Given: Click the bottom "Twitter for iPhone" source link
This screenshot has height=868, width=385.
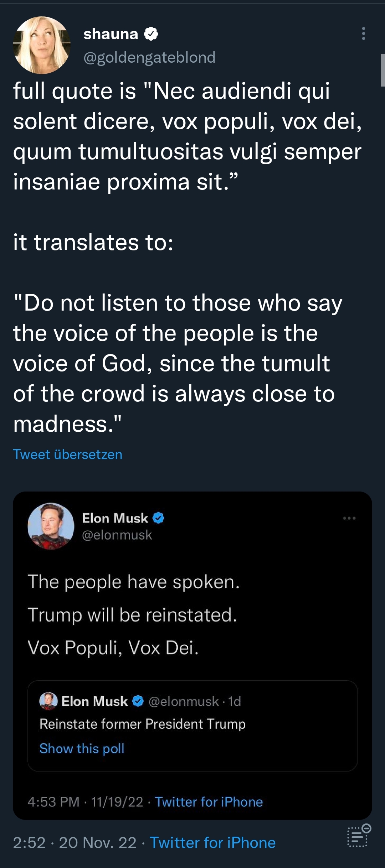Looking at the screenshot, I should click(x=212, y=843).
